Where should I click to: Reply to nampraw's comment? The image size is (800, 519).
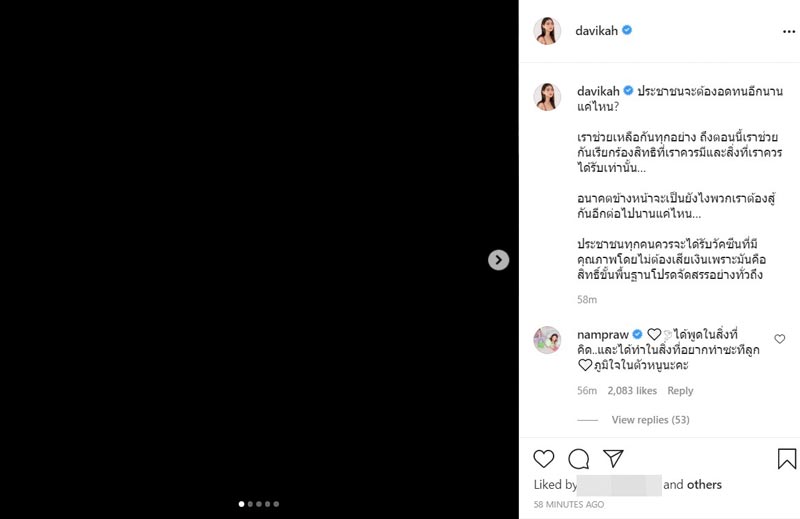pos(680,391)
